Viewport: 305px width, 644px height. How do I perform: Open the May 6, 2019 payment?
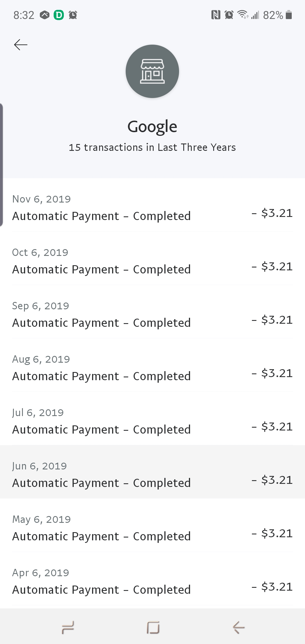152,528
